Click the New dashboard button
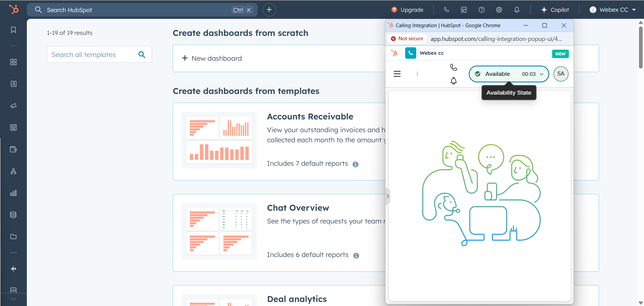644x306 pixels. (x=212, y=58)
